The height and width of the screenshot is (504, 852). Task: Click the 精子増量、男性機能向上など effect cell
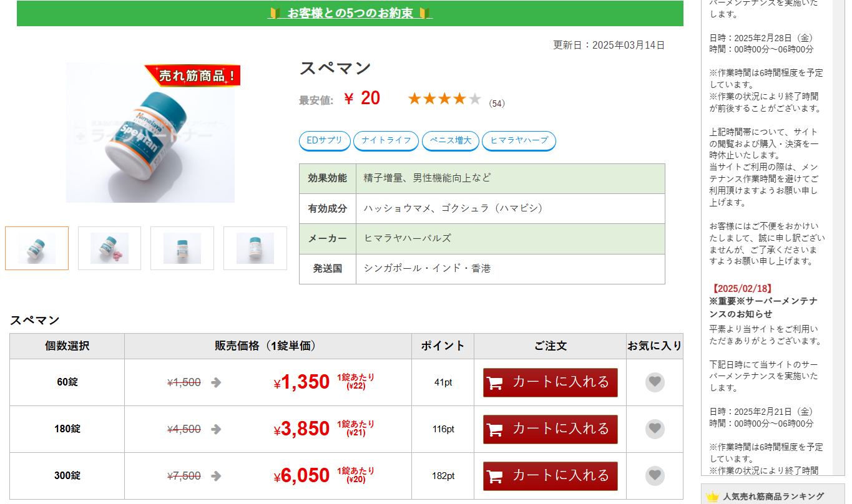click(x=511, y=178)
